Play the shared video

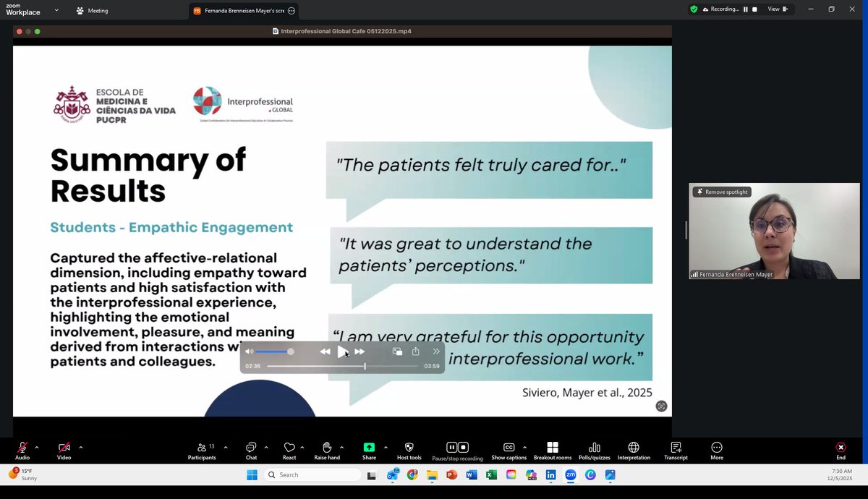click(x=342, y=351)
